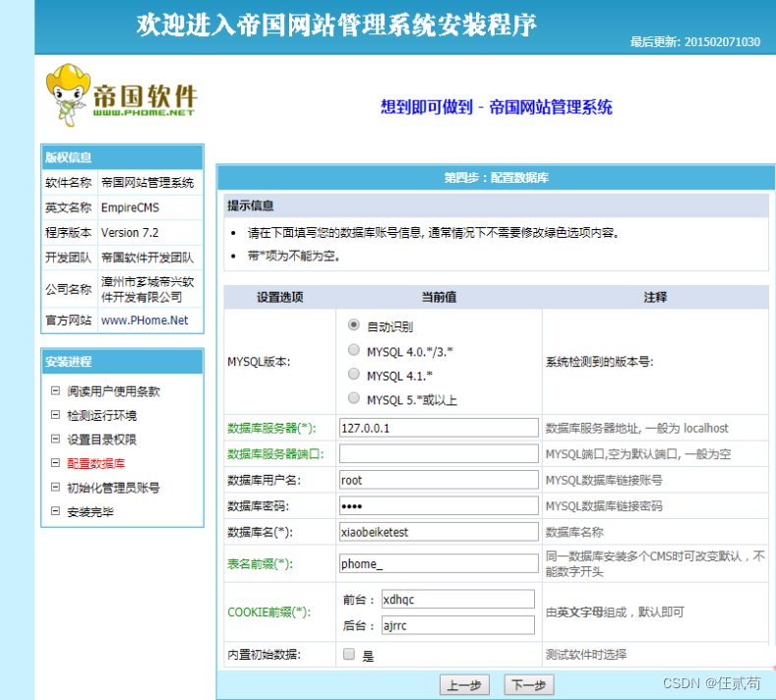Click the red 配置数据库 step
Viewport: 776px width, 700px height.
pyautogui.click(x=96, y=463)
